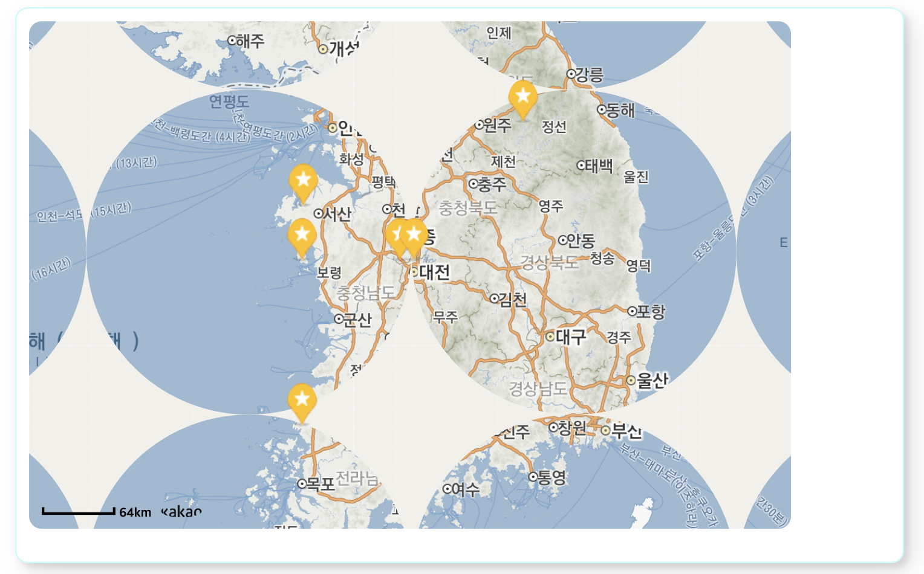
Task: Click the 목포 city label
Action: click(320, 484)
